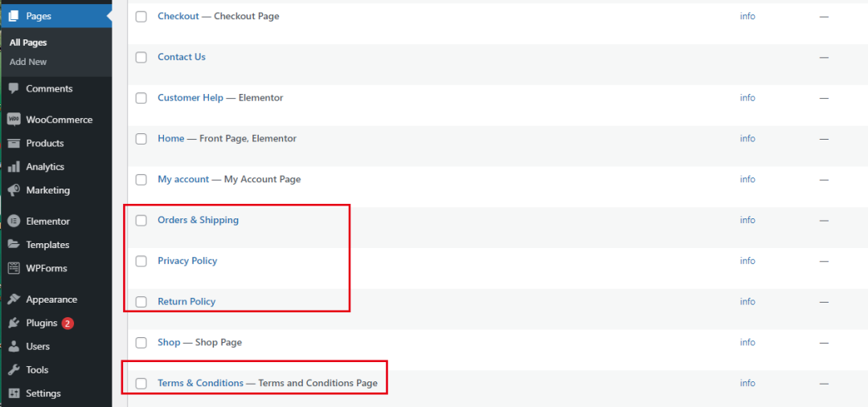The height and width of the screenshot is (407, 868).
Task: Select the Orders & Shipping checkbox
Action: point(141,220)
